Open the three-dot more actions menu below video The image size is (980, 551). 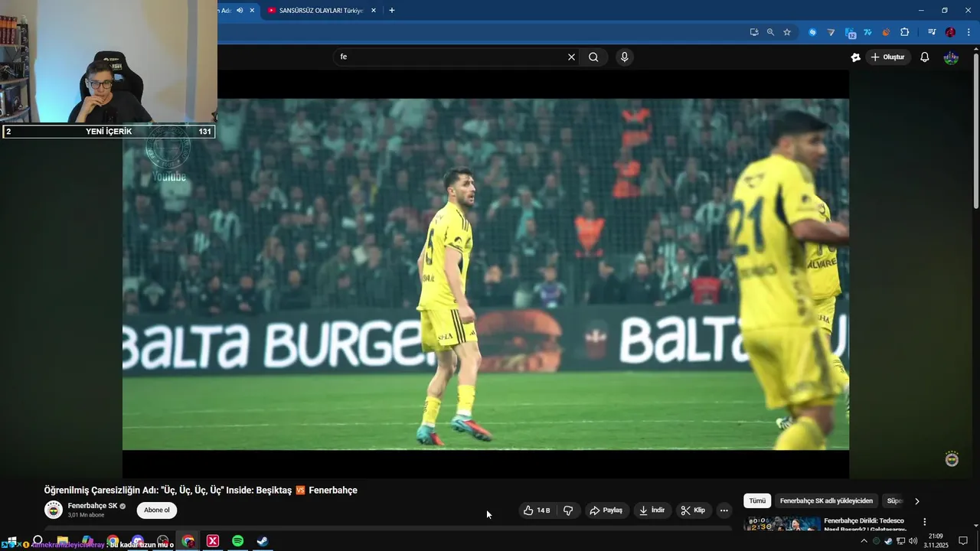(x=724, y=510)
